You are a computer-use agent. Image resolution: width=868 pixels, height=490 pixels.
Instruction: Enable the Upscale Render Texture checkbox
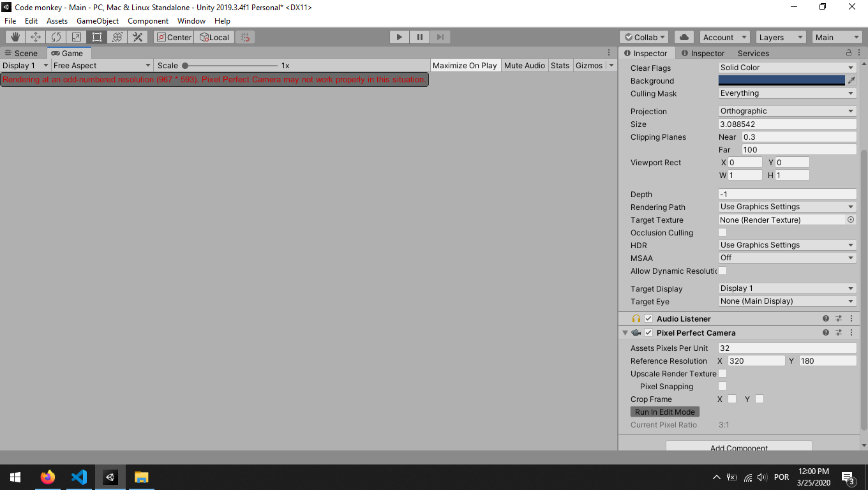[x=722, y=373]
